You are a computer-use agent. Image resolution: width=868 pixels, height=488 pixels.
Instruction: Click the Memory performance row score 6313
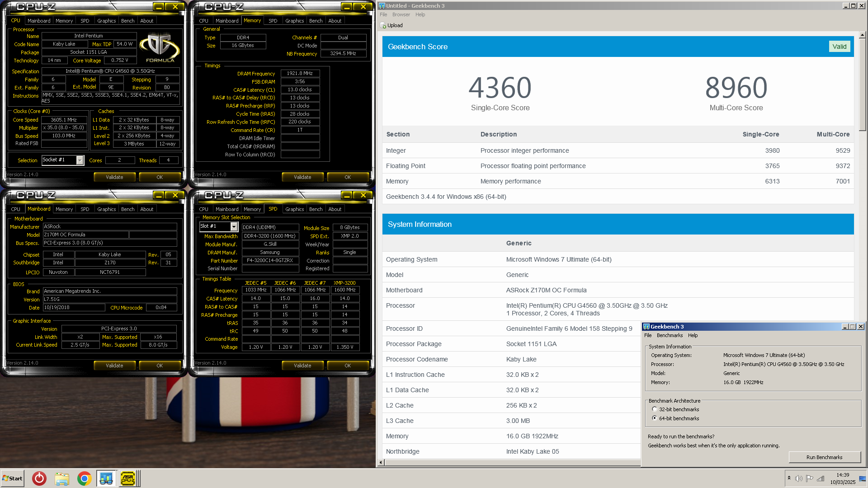pos(772,181)
